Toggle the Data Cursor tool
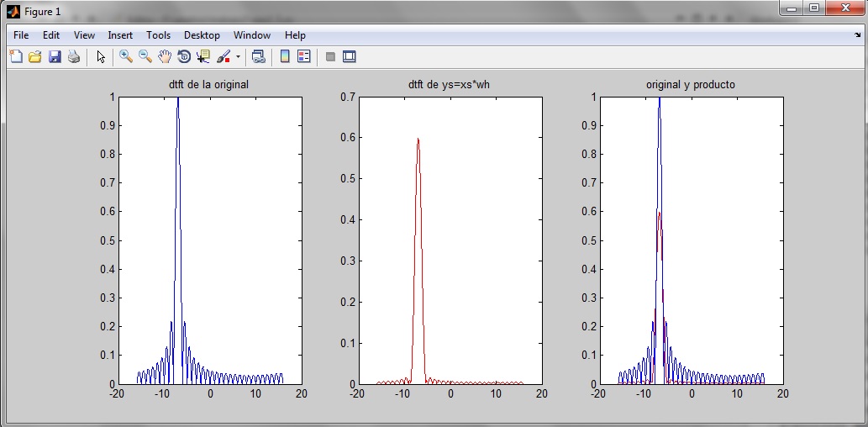Screen dimensions: 868x427 (203, 57)
